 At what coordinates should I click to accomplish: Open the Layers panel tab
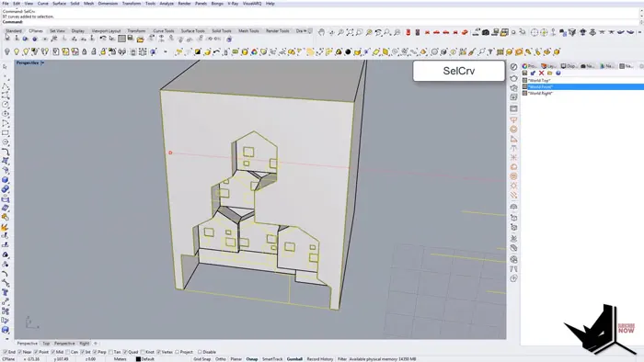click(x=548, y=66)
